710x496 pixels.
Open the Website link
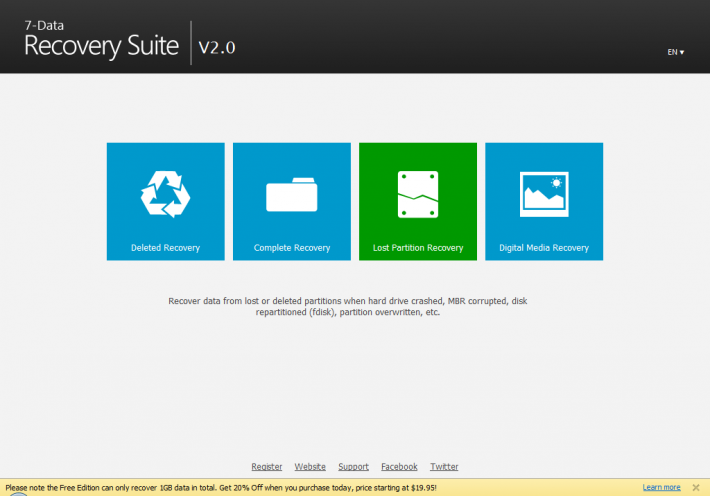point(310,467)
